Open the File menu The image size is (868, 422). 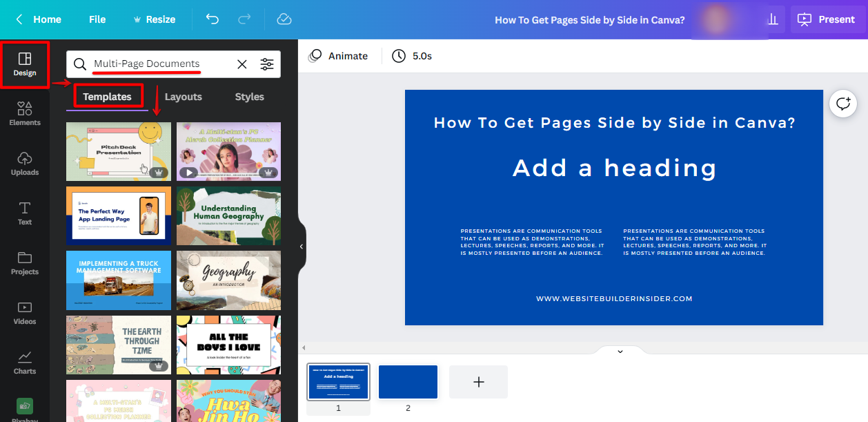click(97, 19)
